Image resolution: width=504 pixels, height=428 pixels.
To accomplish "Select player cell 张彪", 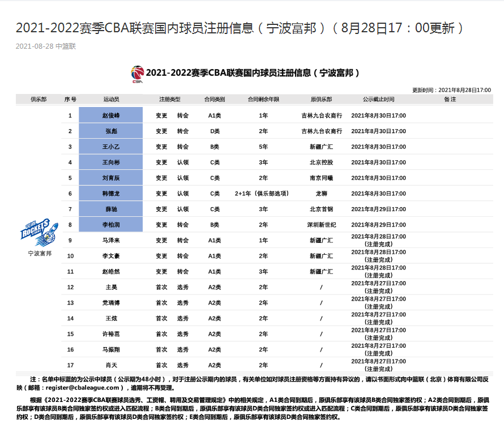I will [111, 131].
